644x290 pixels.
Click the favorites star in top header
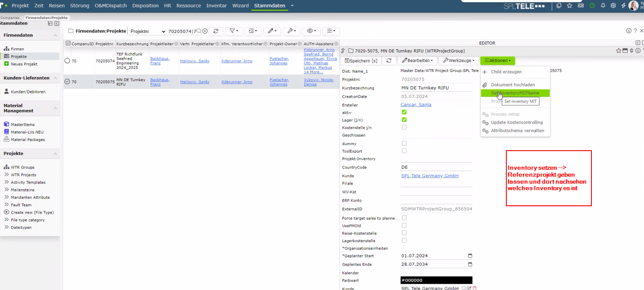[x=569, y=6]
